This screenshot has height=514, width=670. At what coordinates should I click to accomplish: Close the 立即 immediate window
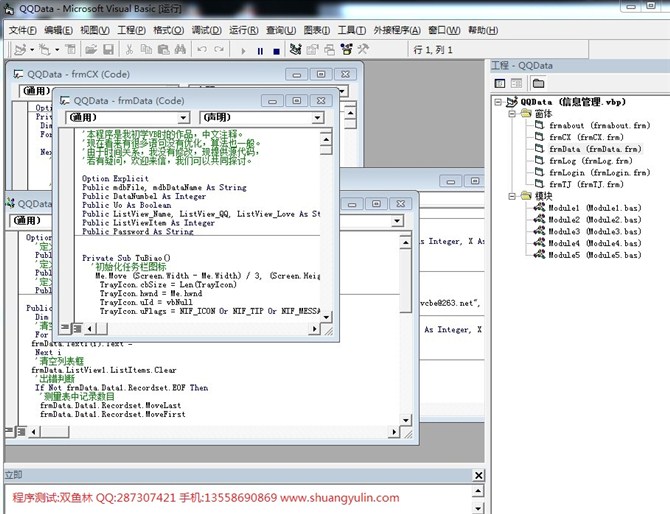point(479,475)
